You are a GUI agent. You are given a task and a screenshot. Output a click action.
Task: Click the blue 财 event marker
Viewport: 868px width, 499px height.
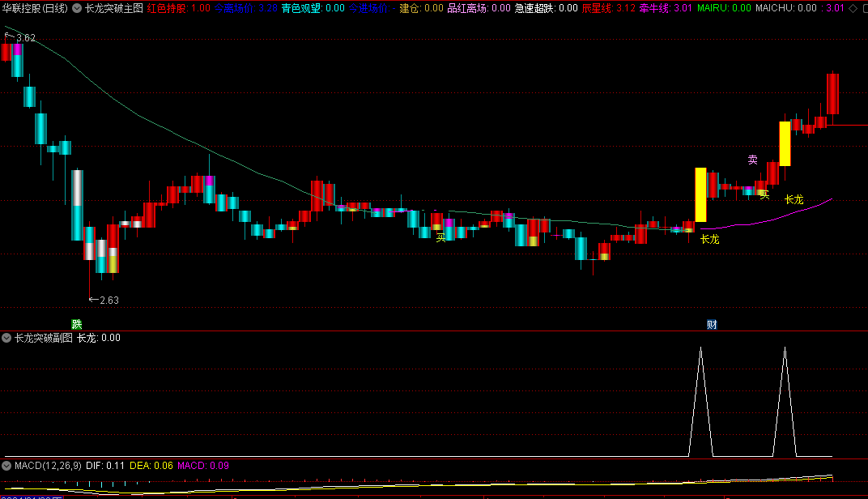coord(712,325)
